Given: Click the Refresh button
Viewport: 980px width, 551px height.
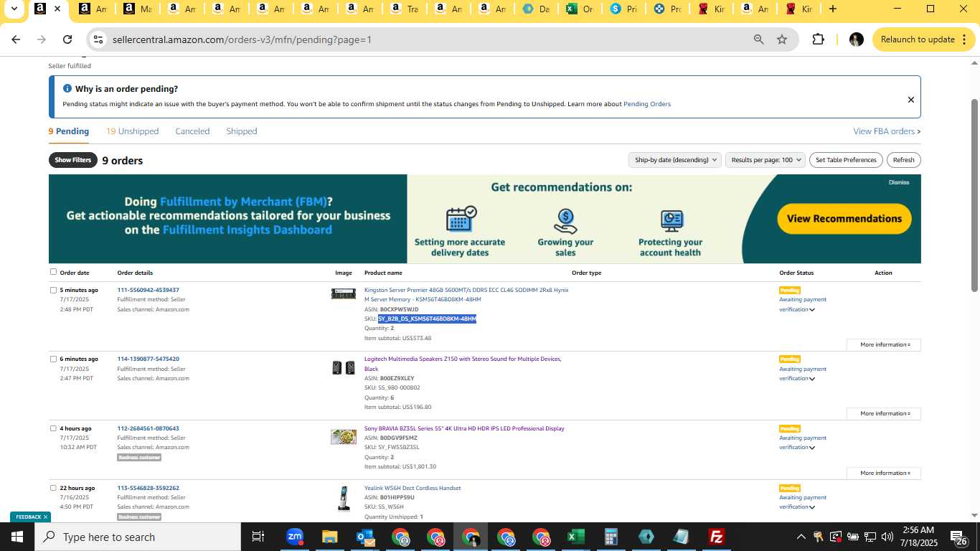Looking at the screenshot, I should [x=903, y=160].
